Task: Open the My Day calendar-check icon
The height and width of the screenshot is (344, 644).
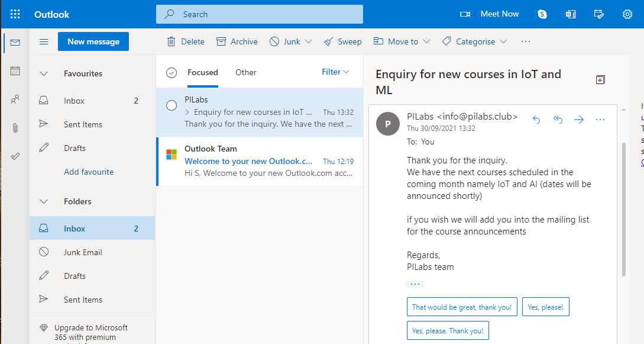Action: [x=599, y=14]
